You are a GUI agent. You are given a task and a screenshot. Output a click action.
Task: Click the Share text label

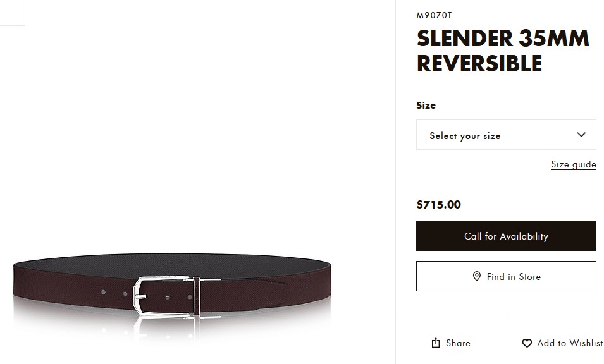pos(458,343)
